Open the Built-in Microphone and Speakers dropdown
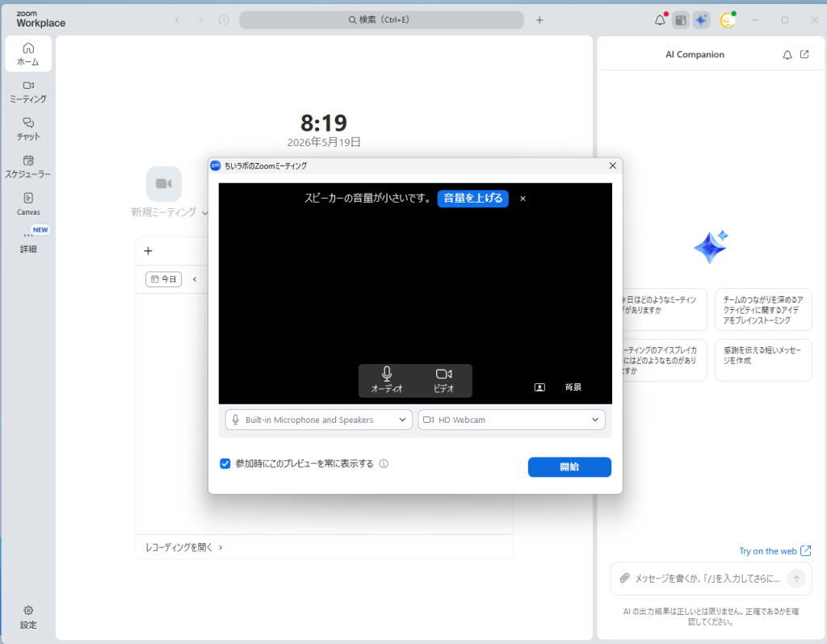 coord(318,420)
